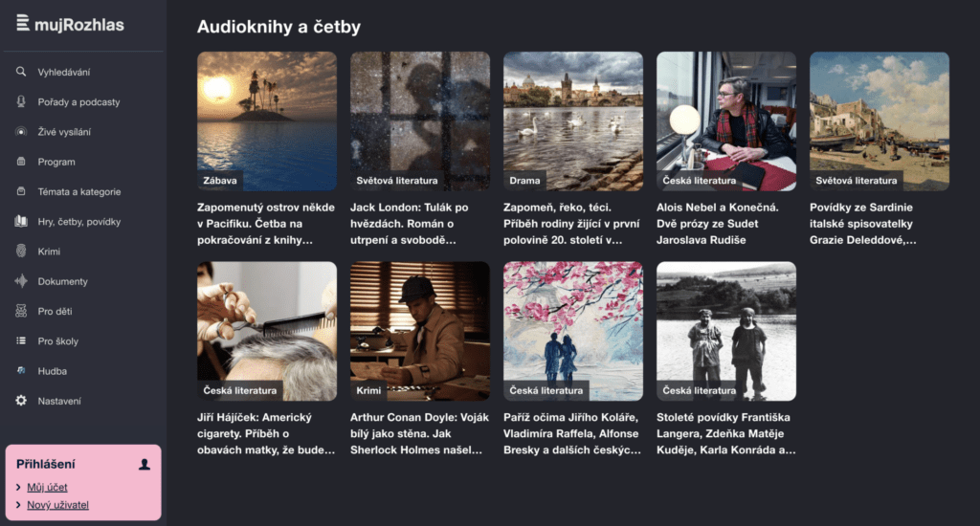Open Povídky ze Sardinie title link
This screenshot has width=980, height=526.
(x=862, y=224)
